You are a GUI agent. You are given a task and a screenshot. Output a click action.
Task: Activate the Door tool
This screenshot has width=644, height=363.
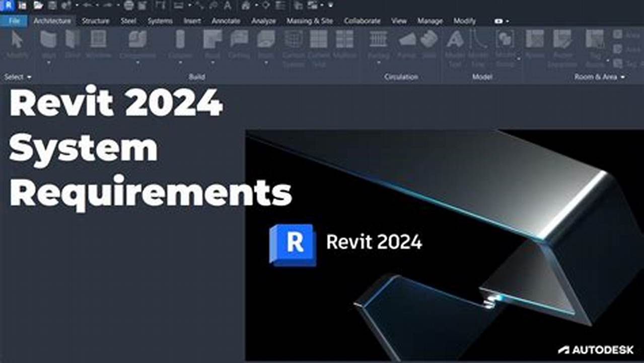pos(73,40)
